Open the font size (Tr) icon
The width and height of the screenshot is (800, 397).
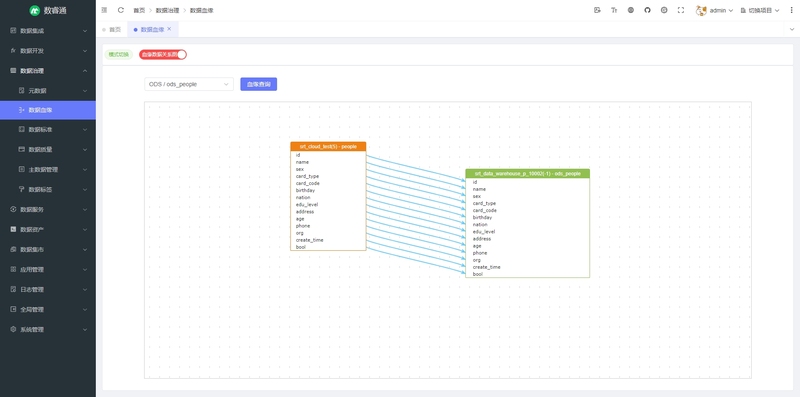[614, 10]
